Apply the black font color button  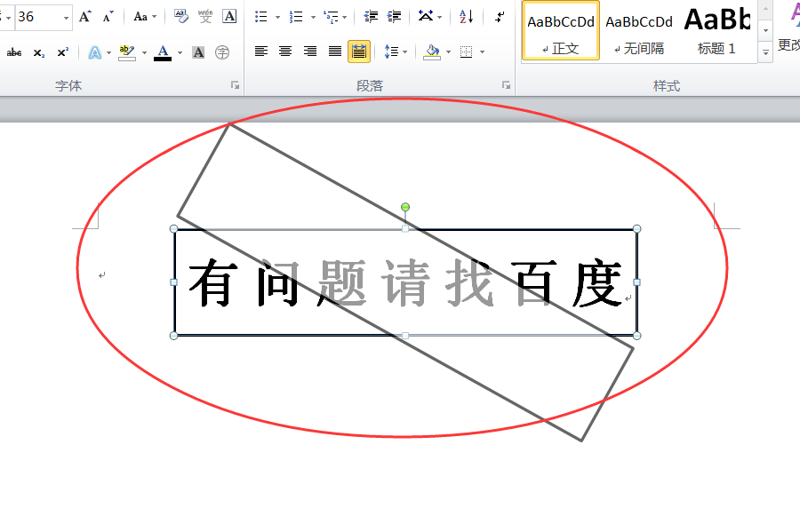(x=163, y=52)
